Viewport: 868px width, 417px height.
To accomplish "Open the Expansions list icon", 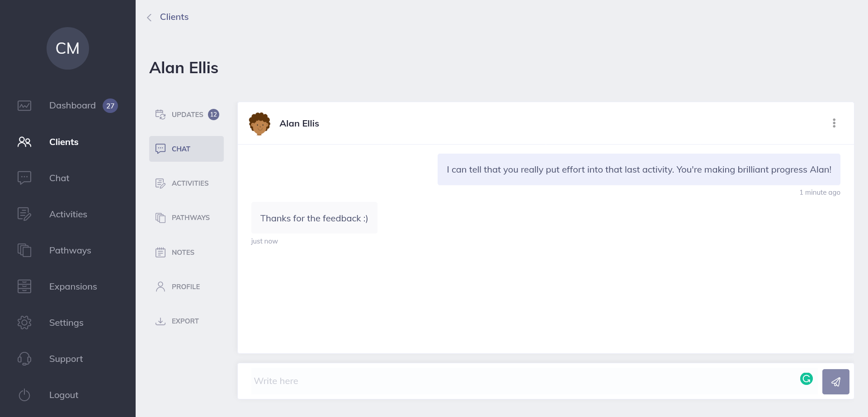I will click(24, 286).
